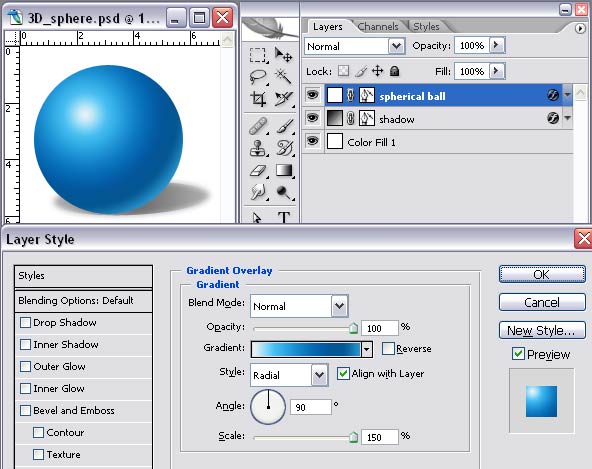The height and width of the screenshot is (469, 592).
Task: Click link icon on shadow layer
Action: click(350, 119)
